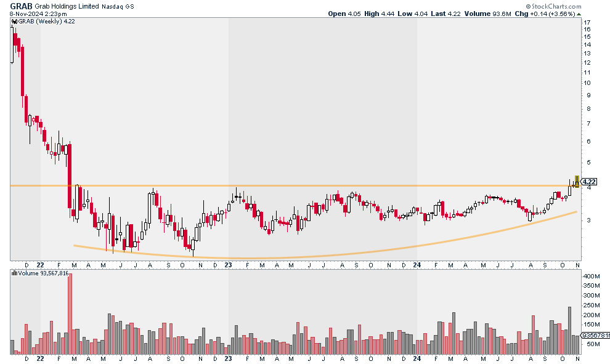The height and width of the screenshot is (364, 610).
Task: Click the 15 price axis label
Action: pyautogui.click(x=587, y=37)
